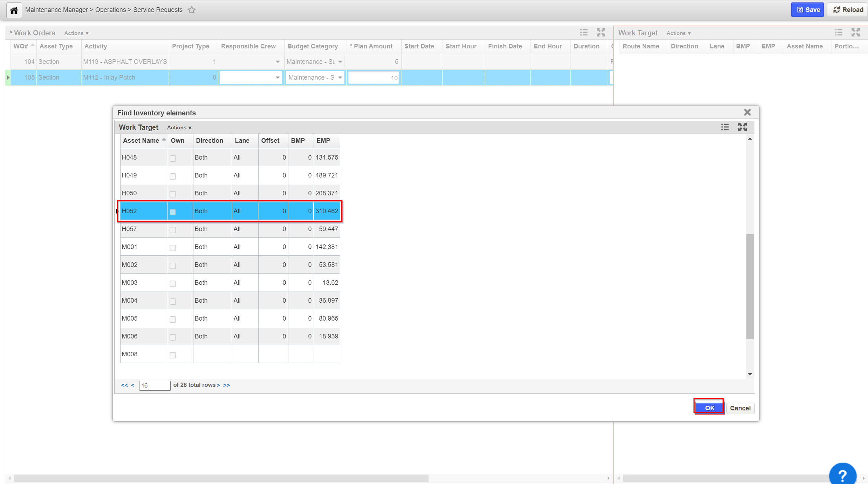Open Actions dropdown in dialog Work Target header
This screenshot has width=868, height=484.
click(x=179, y=128)
